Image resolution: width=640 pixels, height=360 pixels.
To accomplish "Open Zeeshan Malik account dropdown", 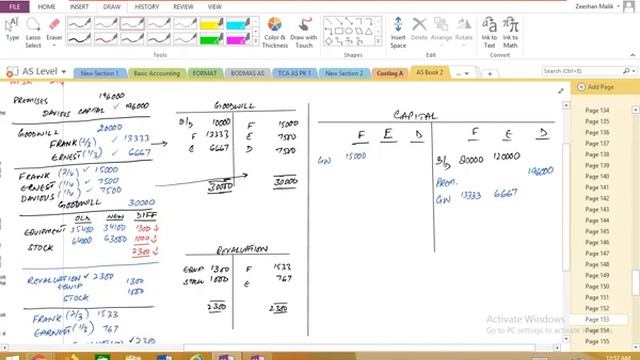I will [x=618, y=7].
